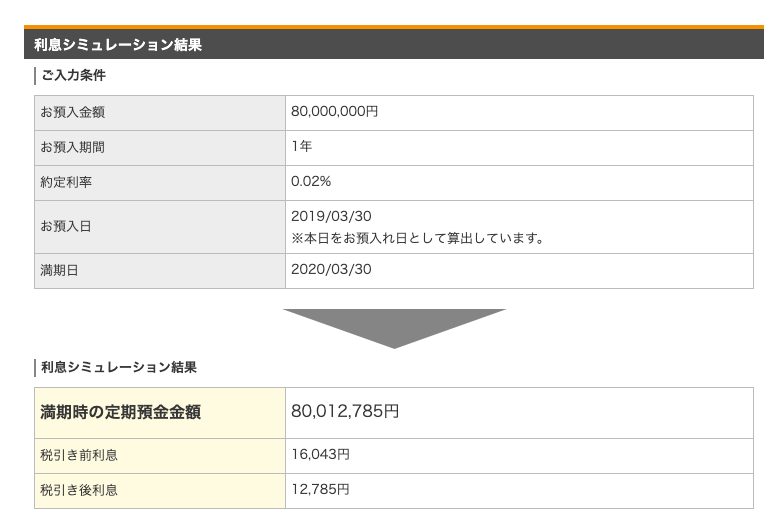Click the 1年 deposit period value
Screen dimensions: 775x522
click(301, 147)
